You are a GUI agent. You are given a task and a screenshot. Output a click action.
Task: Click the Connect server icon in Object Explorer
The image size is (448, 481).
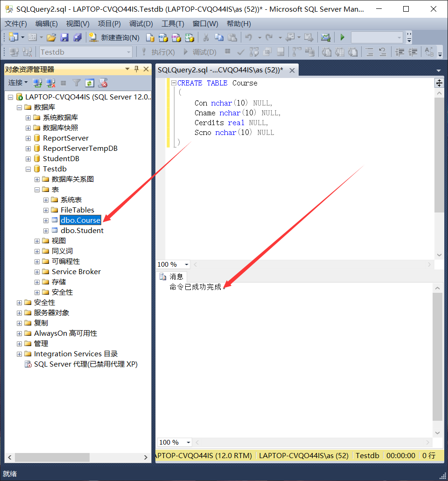point(38,82)
